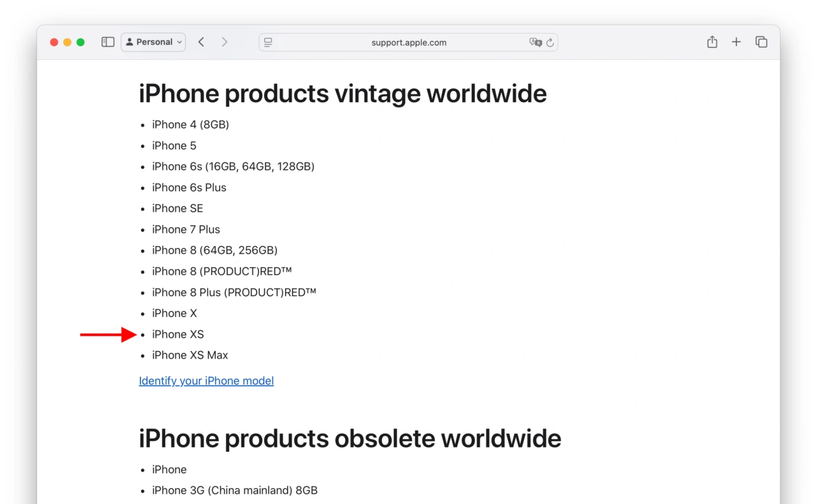The width and height of the screenshot is (817, 504).
Task: Click the forward navigation arrow
Action: pyautogui.click(x=224, y=42)
